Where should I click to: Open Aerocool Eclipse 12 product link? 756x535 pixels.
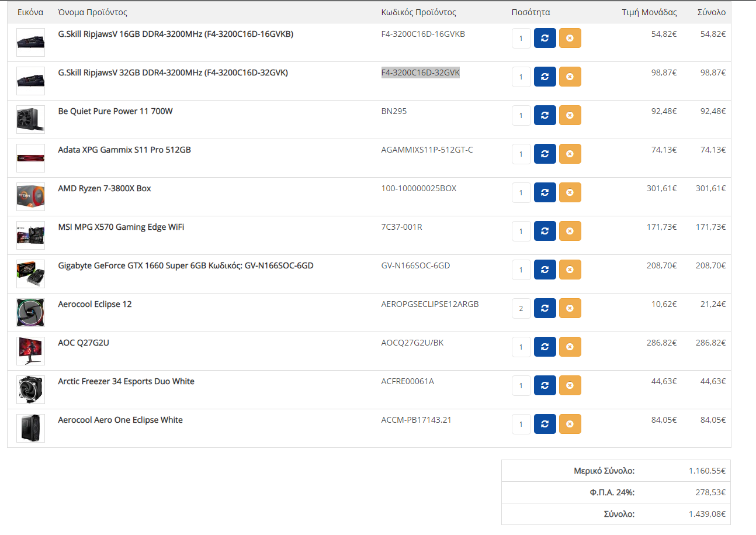[95, 304]
